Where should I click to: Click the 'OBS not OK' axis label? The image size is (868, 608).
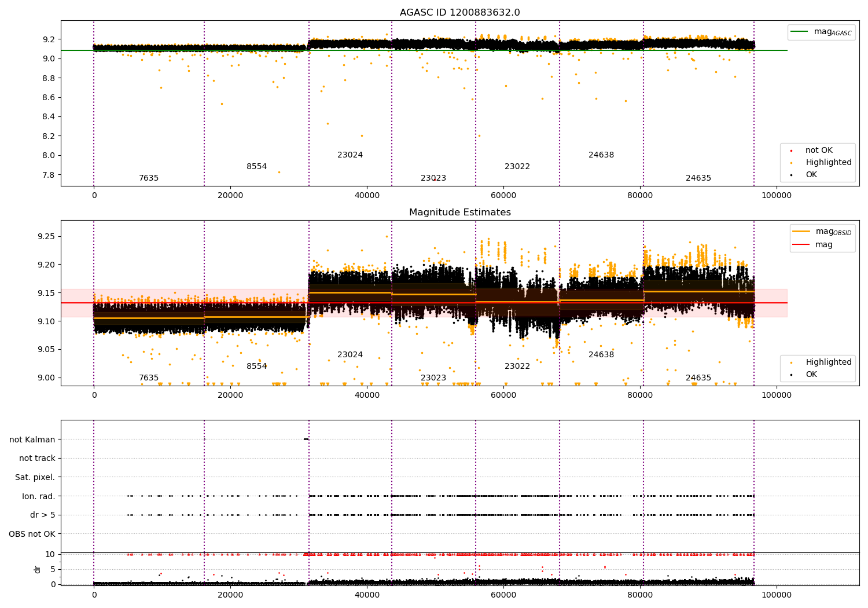point(32,534)
